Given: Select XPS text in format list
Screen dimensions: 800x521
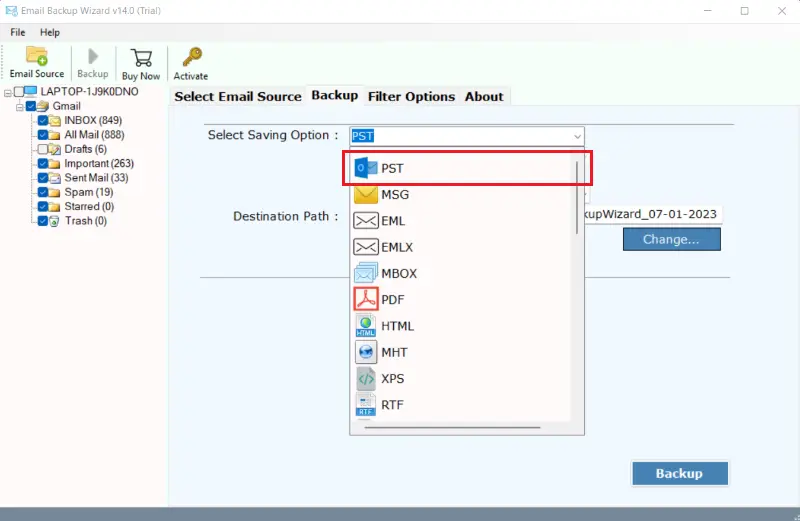Looking at the screenshot, I should tap(392, 379).
